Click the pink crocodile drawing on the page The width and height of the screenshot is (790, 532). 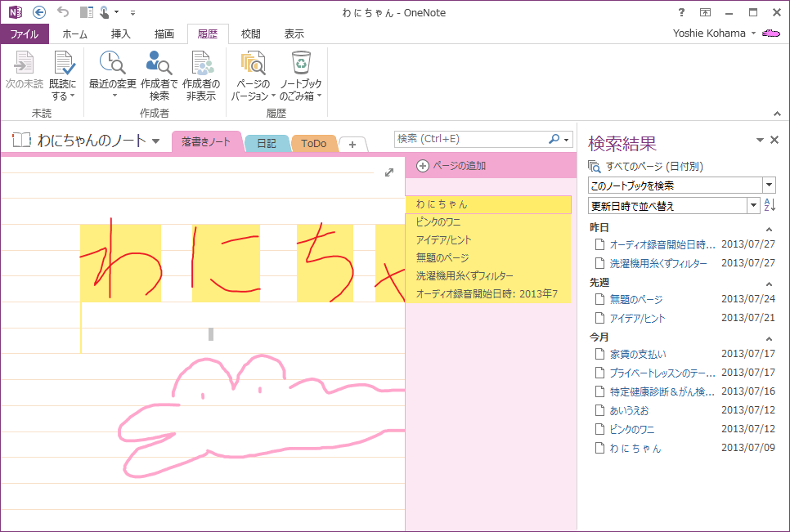pos(261,417)
